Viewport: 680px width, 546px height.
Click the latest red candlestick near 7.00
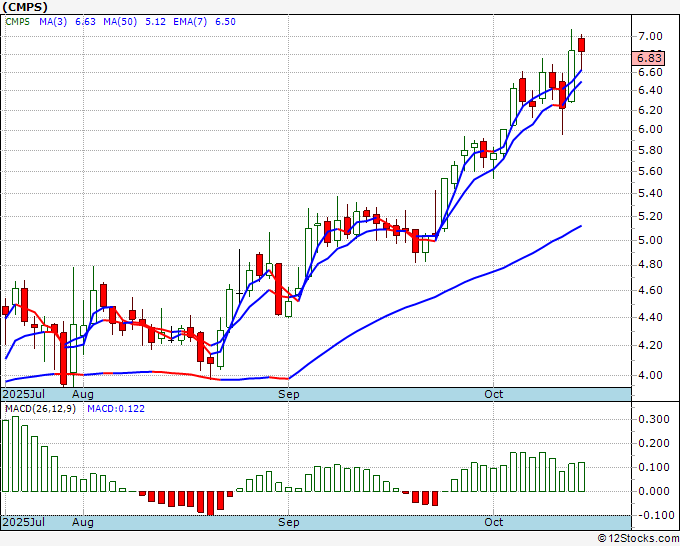(x=582, y=45)
